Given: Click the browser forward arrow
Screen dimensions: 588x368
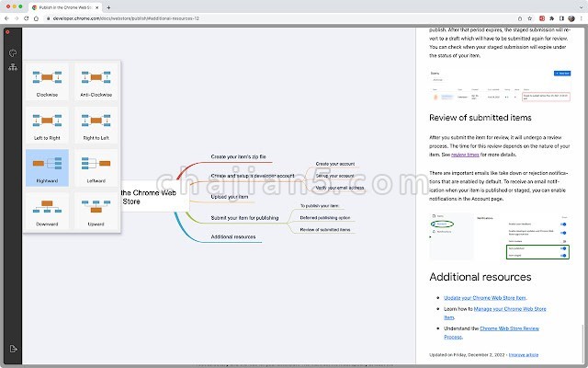Looking at the screenshot, I should tap(17, 18).
